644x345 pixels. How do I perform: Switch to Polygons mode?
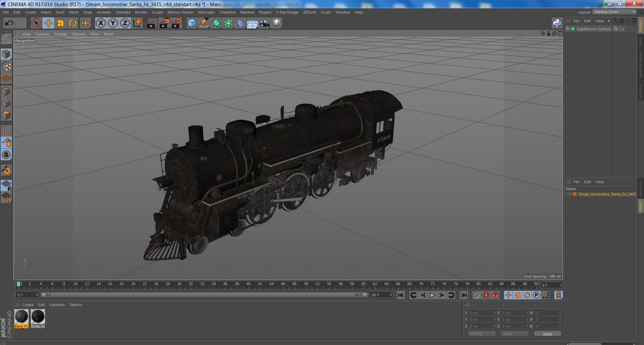(6, 115)
